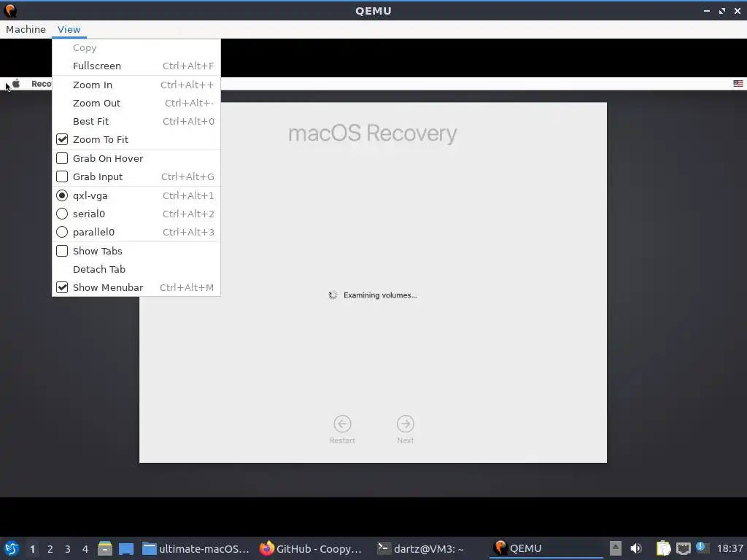
Task: Click the 18:37 taskbar clock
Action: (729, 548)
